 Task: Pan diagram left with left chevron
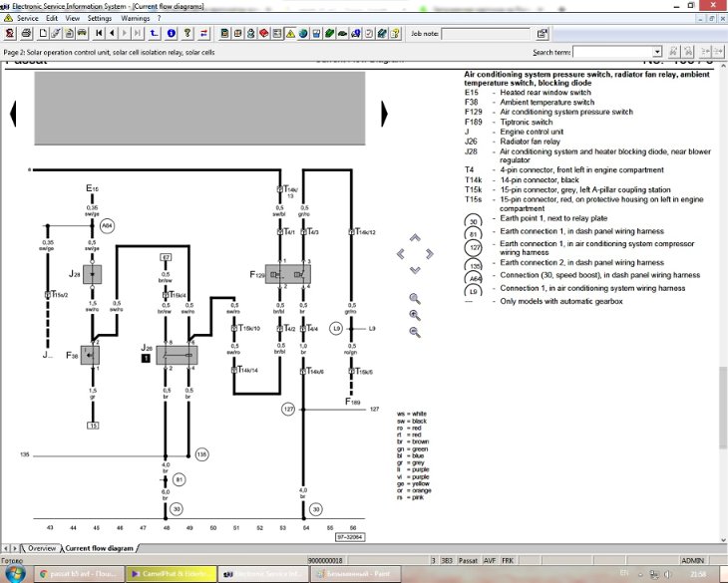401,254
